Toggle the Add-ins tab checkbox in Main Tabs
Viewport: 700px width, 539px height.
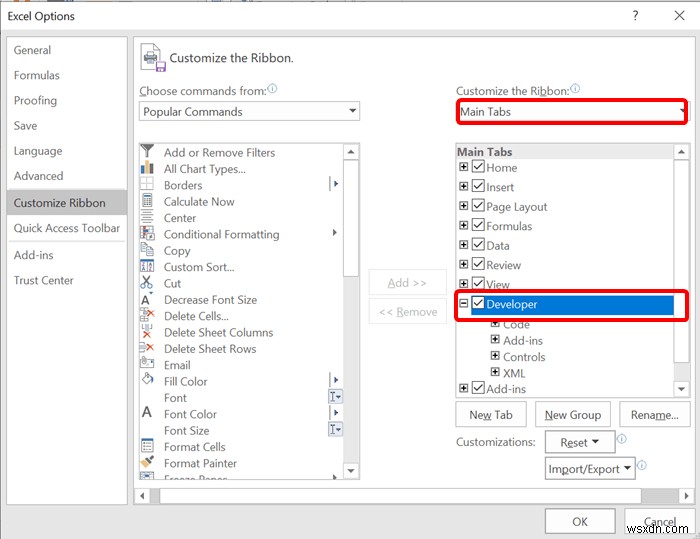[478, 387]
